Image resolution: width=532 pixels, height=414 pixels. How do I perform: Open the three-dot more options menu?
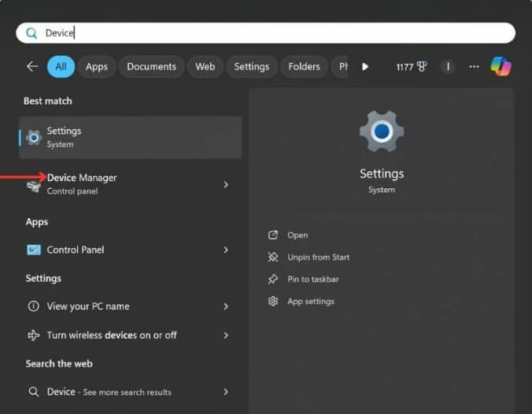(474, 67)
